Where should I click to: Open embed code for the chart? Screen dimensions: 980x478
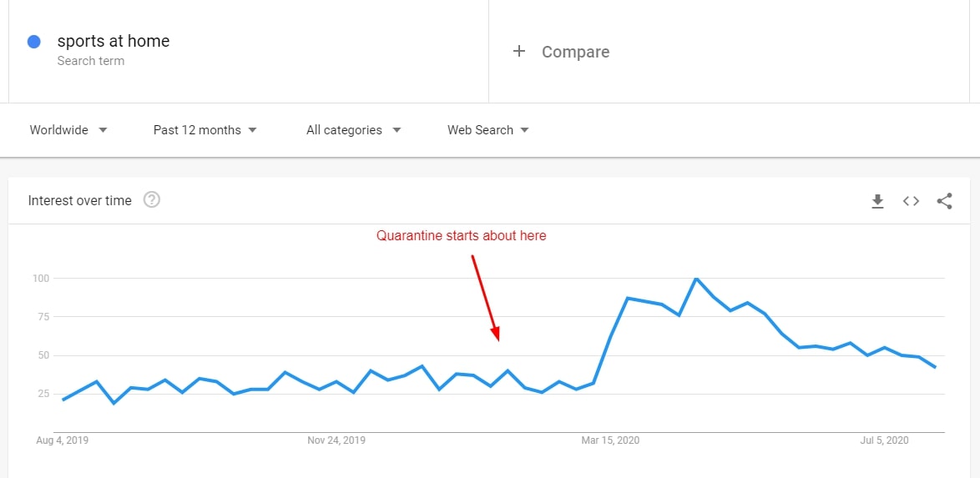(x=911, y=201)
